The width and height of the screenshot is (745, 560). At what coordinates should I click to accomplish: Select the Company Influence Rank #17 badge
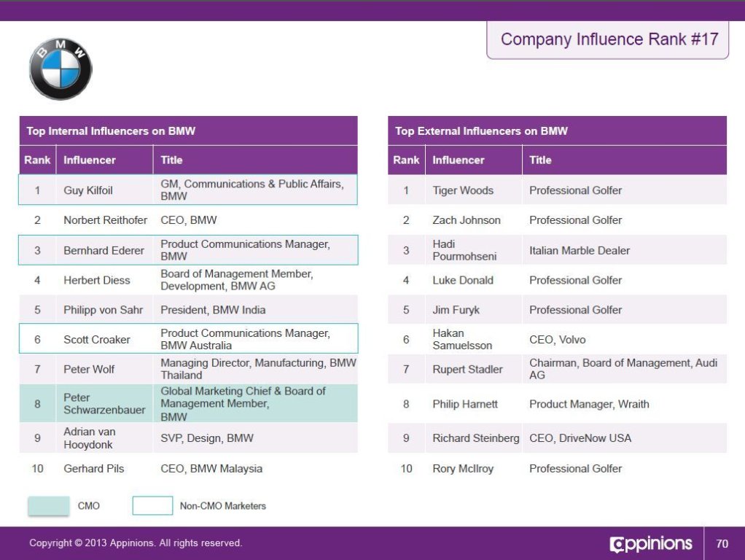[x=608, y=39]
